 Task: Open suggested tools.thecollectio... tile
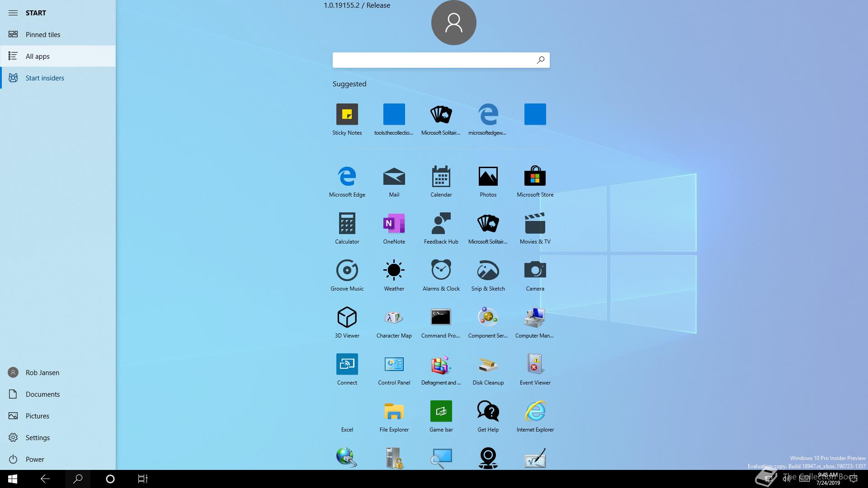pyautogui.click(x=394, y=119)
